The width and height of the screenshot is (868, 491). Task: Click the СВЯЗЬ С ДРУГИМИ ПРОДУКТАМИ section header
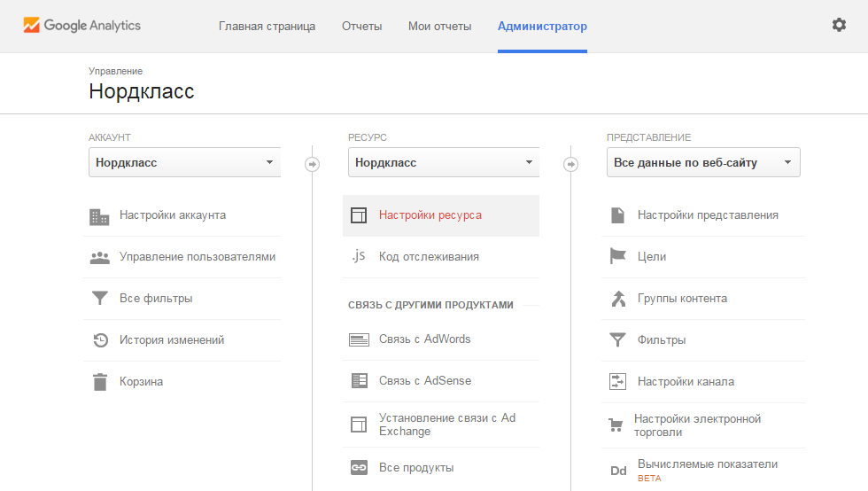point(430,305)
